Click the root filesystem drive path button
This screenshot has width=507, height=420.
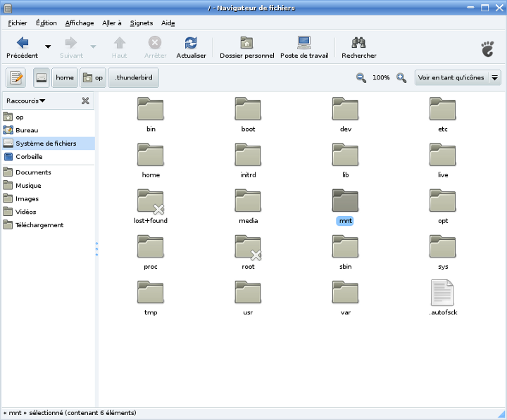[42, 78]
